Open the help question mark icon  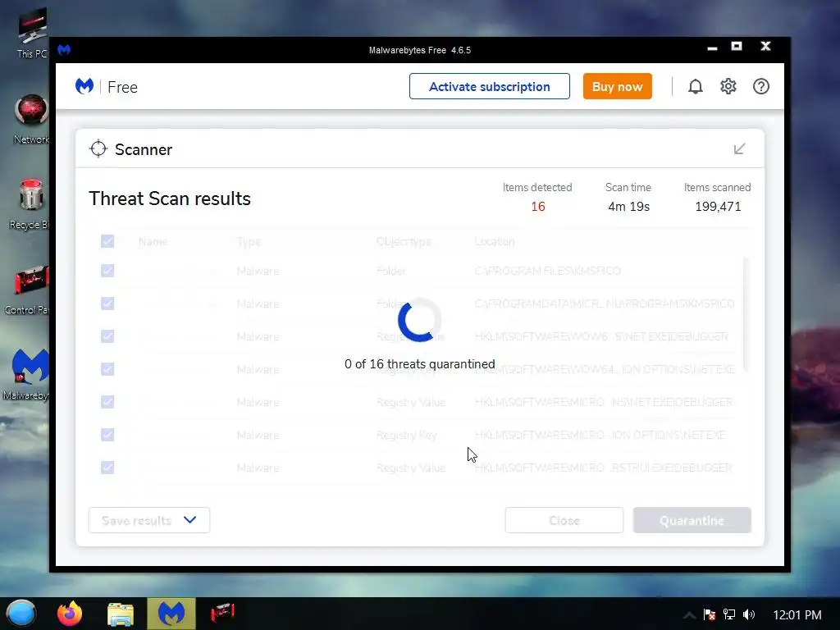click(x=760, y=86)
